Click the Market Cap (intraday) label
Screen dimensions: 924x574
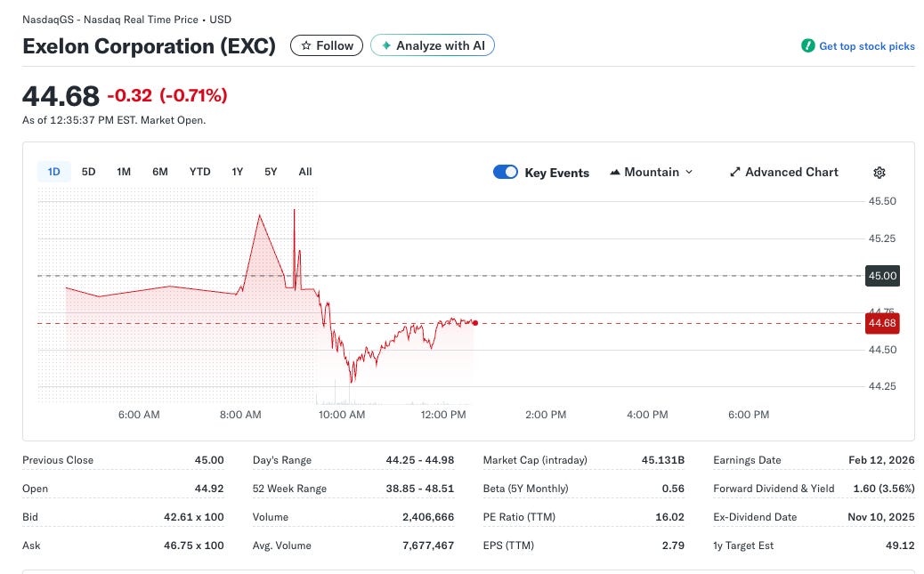click(535, 460)
